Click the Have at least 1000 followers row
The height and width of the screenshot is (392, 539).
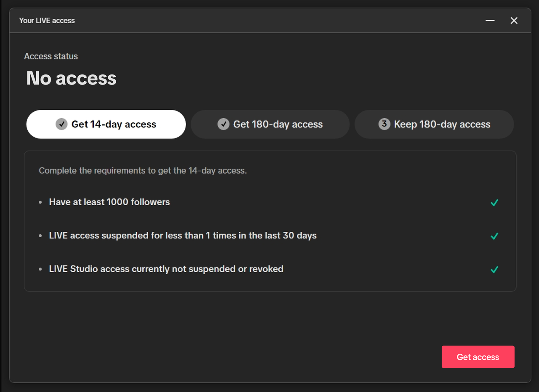pos(109,202)
